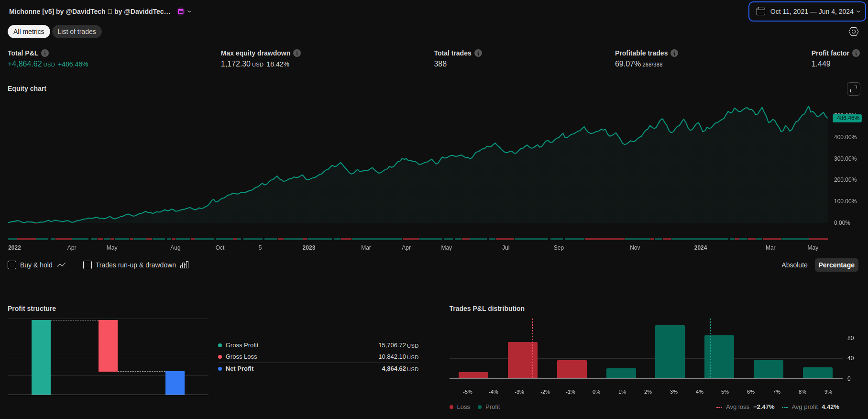Open the date range dropdown Oct 11, 2021
Screen dimensions: 868x419
807,11
